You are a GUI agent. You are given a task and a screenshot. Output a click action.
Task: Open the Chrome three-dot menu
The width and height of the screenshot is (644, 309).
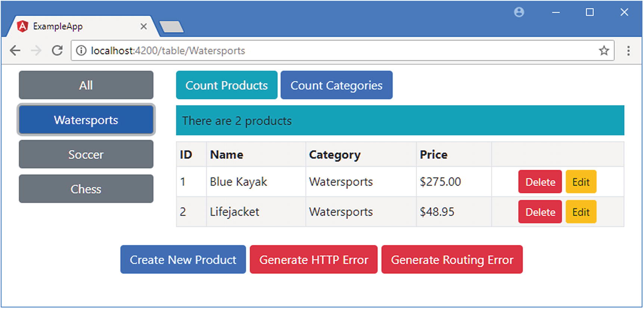click(628, 50)
